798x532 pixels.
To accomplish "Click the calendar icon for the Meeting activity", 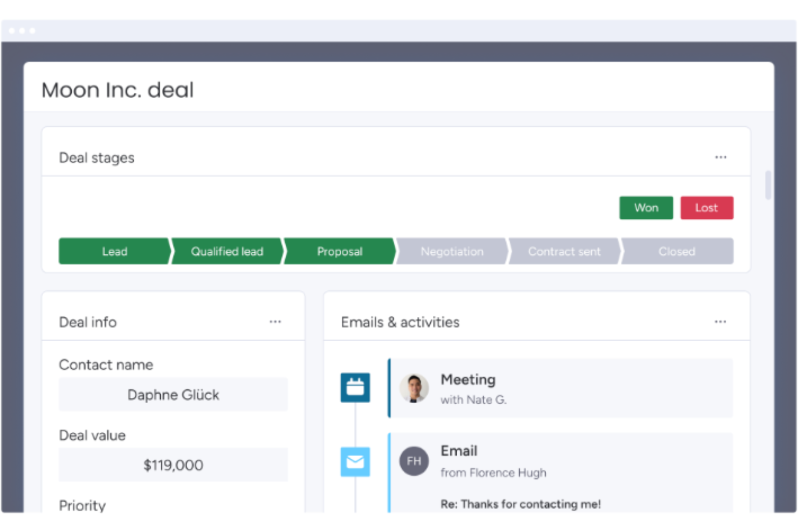I will point(355,387).
